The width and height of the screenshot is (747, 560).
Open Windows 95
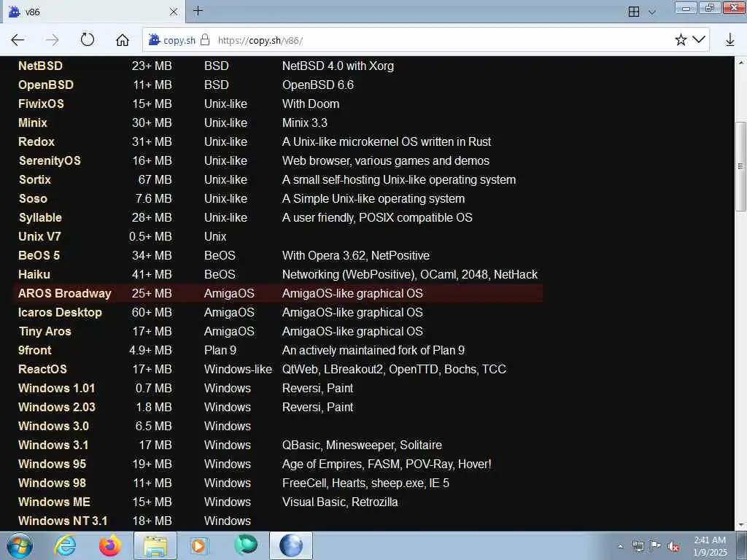52,464
